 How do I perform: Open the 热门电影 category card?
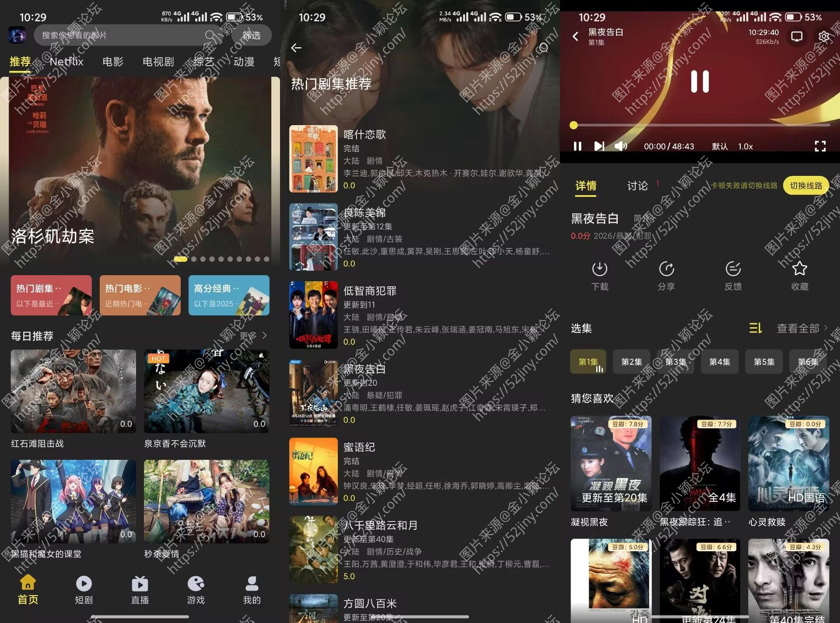tap(140, 295)
